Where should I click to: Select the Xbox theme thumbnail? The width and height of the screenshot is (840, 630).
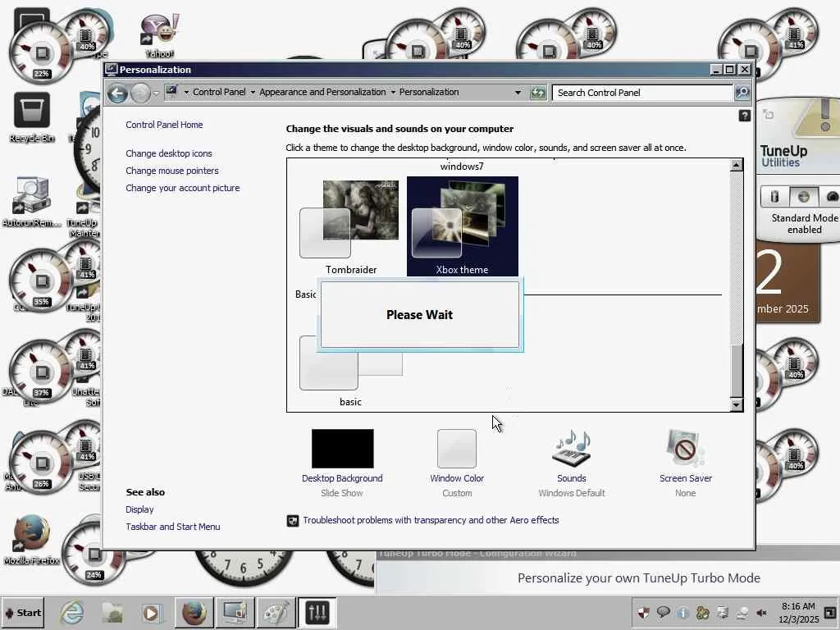[463, 226]
